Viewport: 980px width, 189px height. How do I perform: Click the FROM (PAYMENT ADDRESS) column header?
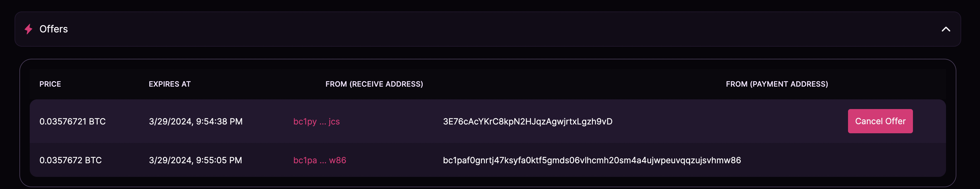pos(776,84)
